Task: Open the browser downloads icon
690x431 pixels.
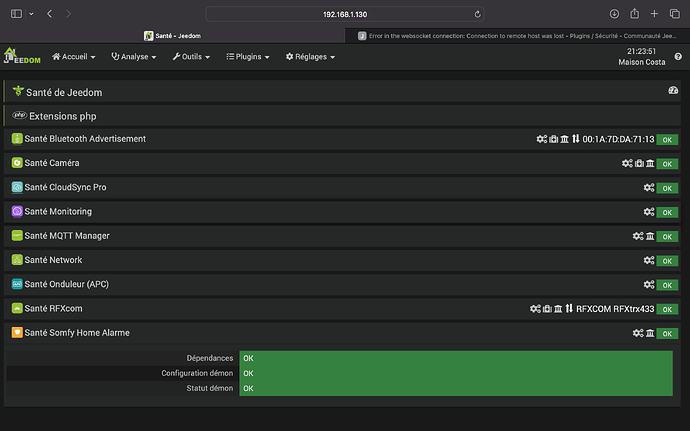Action: click(x=614, y=14)
